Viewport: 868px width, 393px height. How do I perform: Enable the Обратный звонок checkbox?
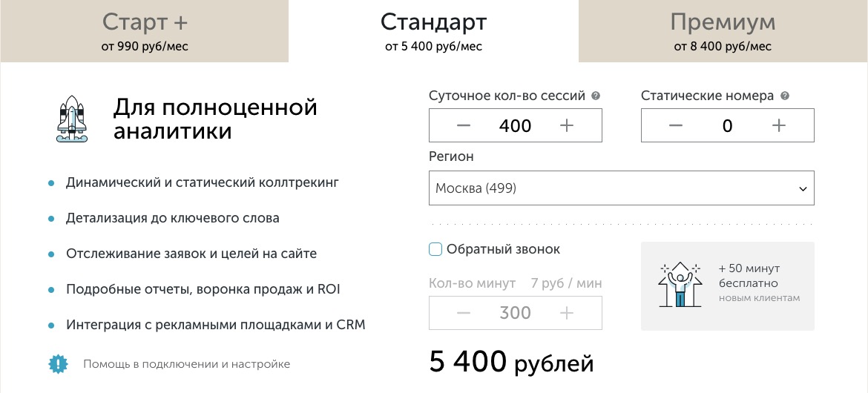435,250
